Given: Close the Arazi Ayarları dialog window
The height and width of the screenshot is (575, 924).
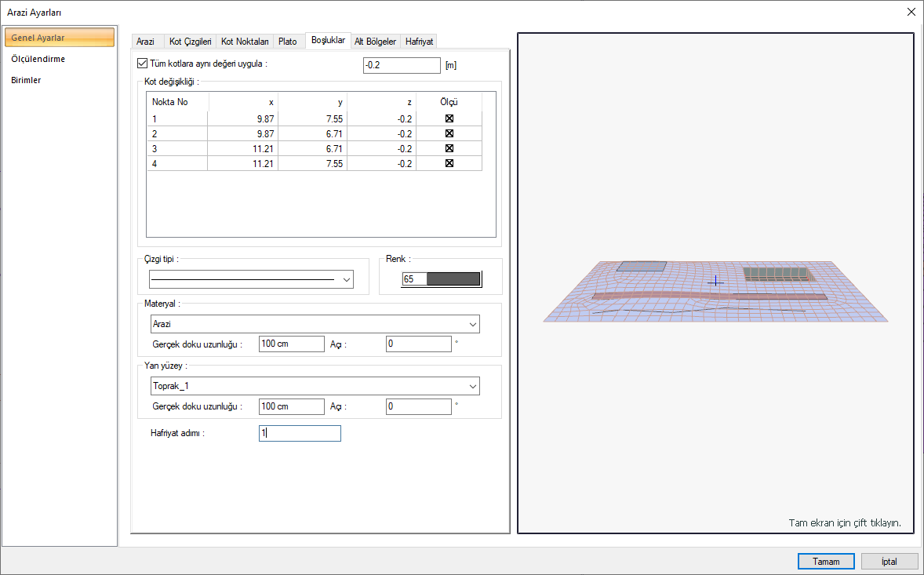Looking at the screenshot, I should [911, 12].
